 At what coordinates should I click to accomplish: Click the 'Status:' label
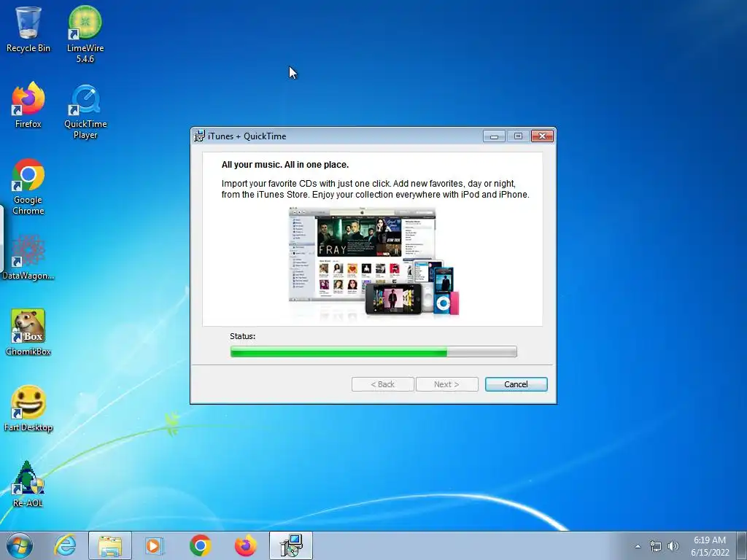pyautogui.click(x=242, y=336)
